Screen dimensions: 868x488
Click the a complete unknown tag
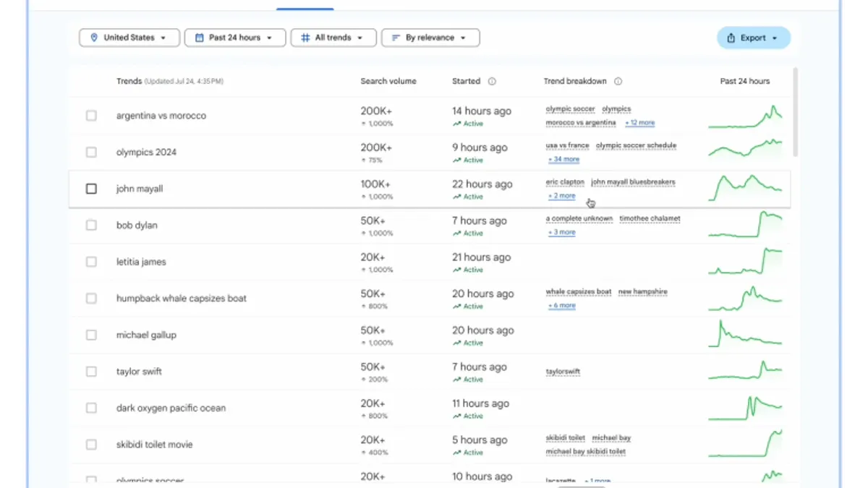pyautogui.click(x=579, y=218)
